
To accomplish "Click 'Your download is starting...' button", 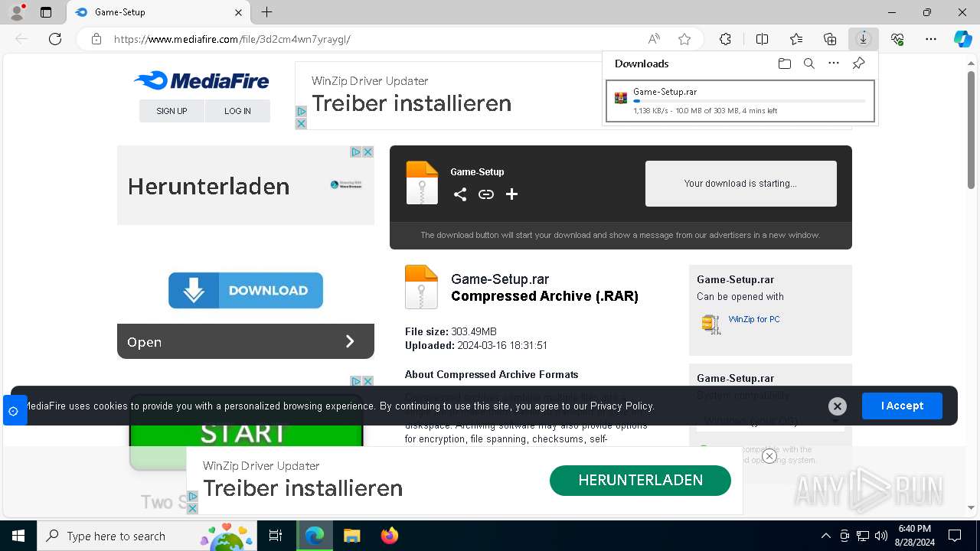I will point(741,184).
